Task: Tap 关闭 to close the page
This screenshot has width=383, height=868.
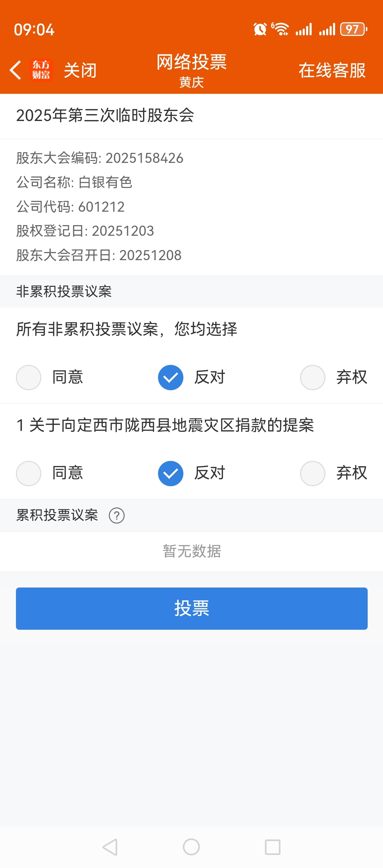Action: [x=80, y=70]
